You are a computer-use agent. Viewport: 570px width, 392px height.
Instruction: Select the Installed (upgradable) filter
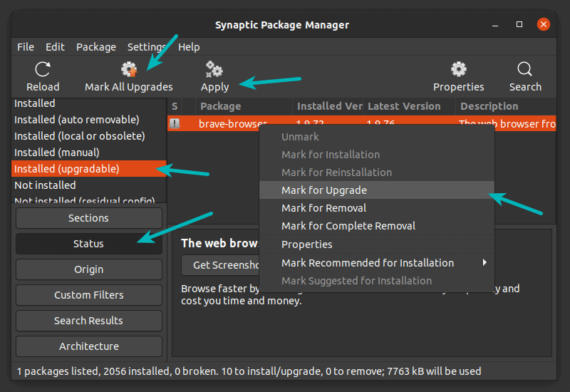(67, 169)
